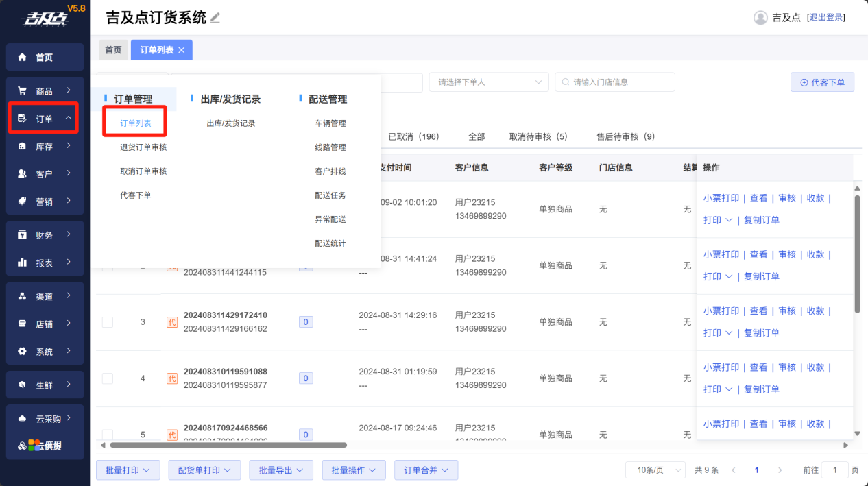Switch to the 已取消 (196) tab

click(x=413, y=137)
